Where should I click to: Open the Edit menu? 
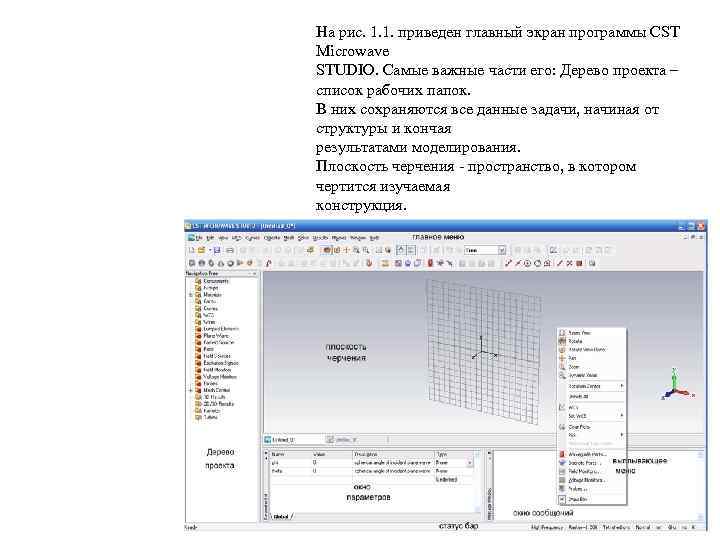click(210, 238)
